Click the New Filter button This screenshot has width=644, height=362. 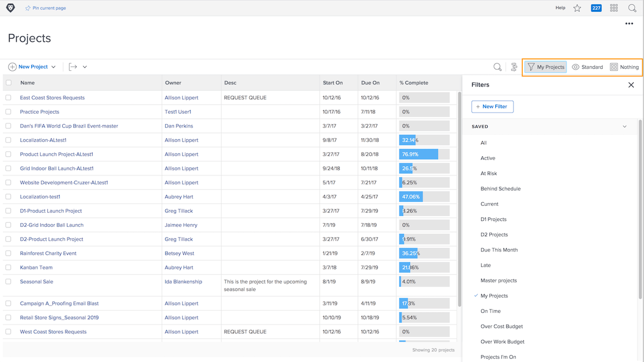[492, 106]
